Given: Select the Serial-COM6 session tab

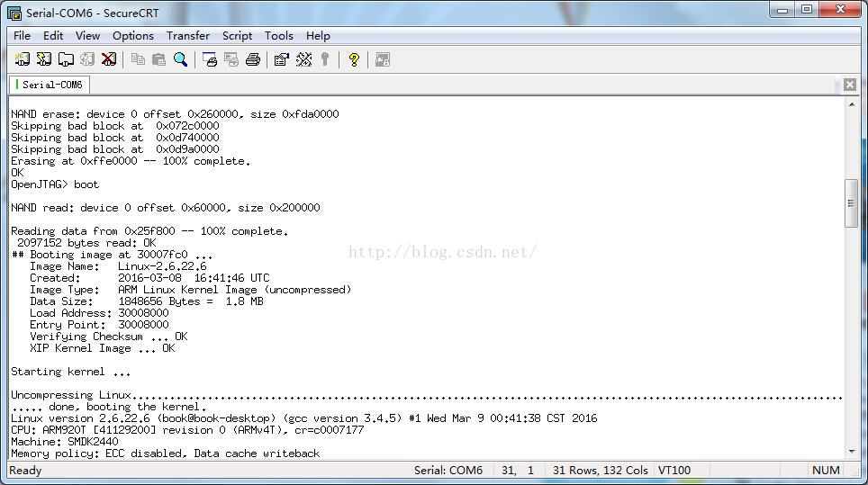Looking at the screenshot, I should pos(50,85).
